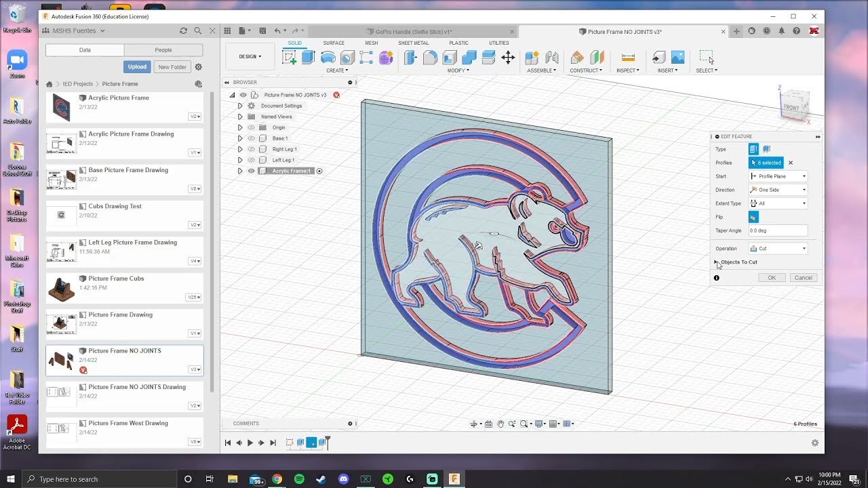The width and height of the screenshot is (868, 488).
Task: Toggle the Flip button in Edit Feature
Action: point(753,217)
